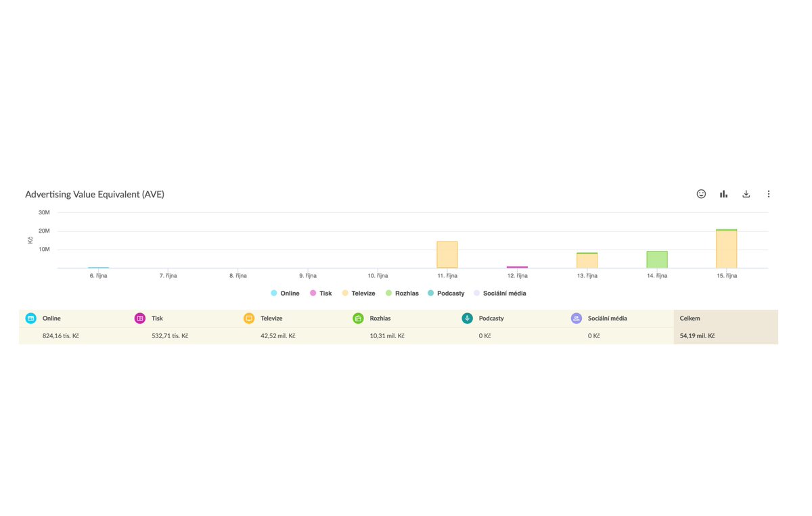Screen dimensions: 812x516
Task: Toggle the Online series in legend
Action: [285, 294]
